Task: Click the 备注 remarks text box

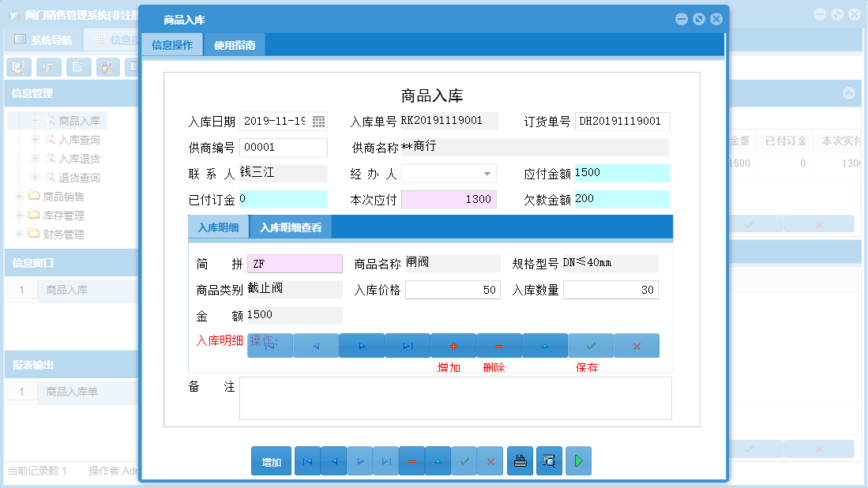Action: [x=455, y=398]
